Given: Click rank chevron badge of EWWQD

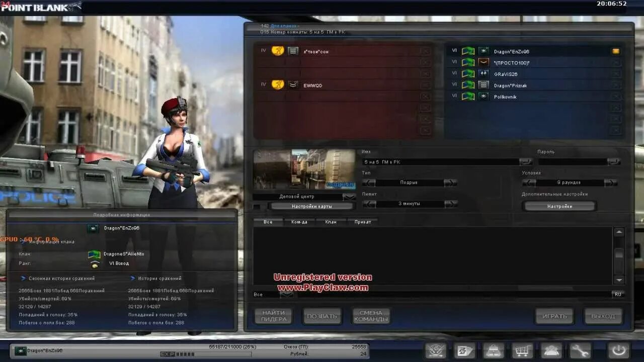Looking at the screenshot, I should tap(293, 85).
